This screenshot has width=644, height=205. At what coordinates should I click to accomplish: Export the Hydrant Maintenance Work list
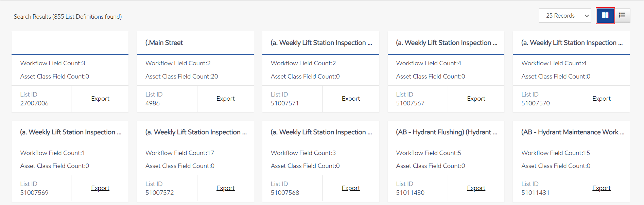tap(601, 188)
